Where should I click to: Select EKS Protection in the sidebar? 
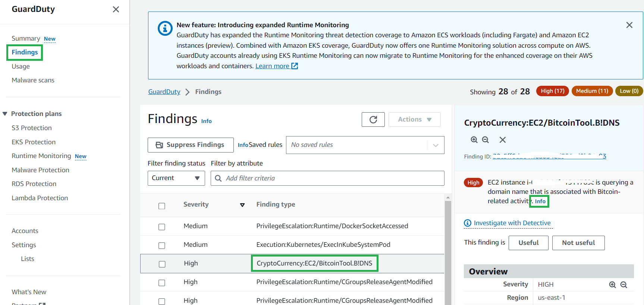click(34, 142)
